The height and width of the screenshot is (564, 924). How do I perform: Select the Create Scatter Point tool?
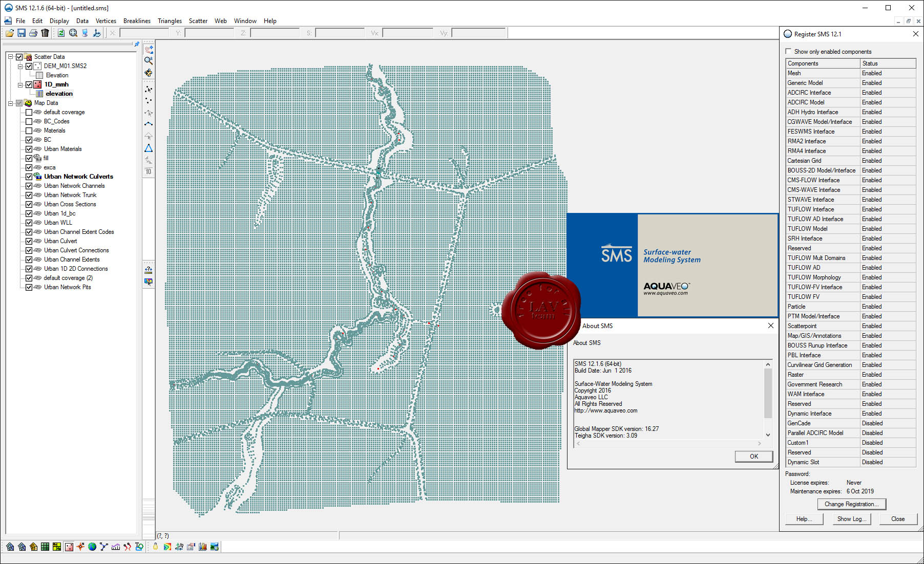pyautogui.click(x=149, y=101)
